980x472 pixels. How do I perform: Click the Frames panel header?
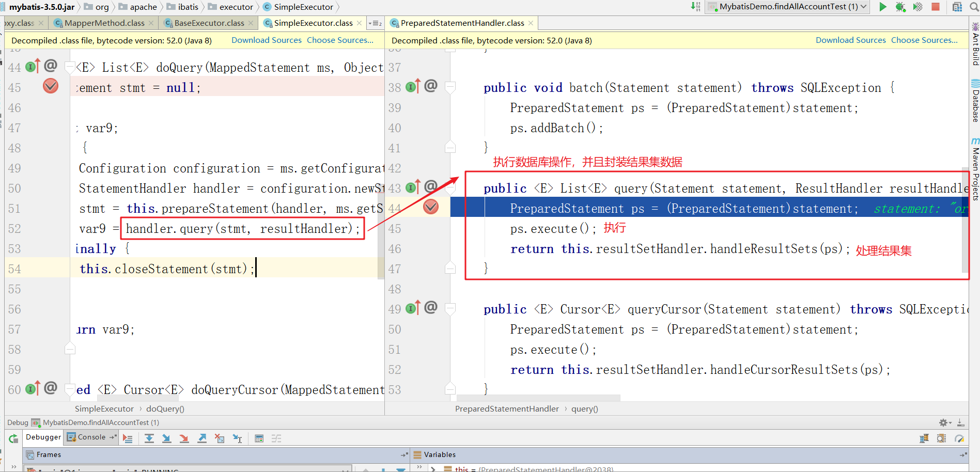coord(216,455)
